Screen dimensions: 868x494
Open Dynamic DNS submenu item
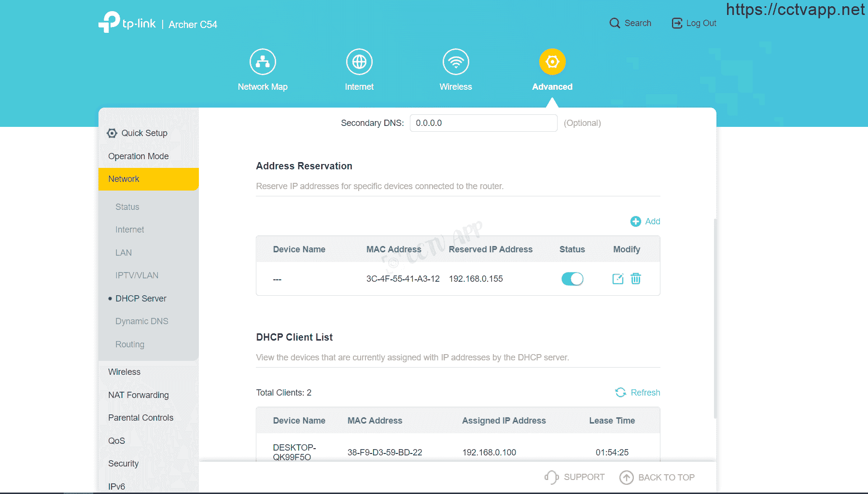[x=142, y=321]
